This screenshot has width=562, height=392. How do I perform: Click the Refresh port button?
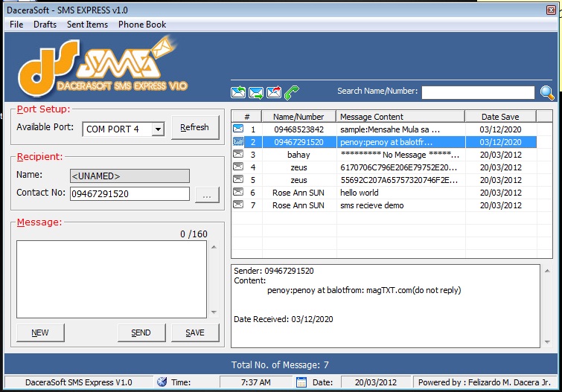(195, 127)
